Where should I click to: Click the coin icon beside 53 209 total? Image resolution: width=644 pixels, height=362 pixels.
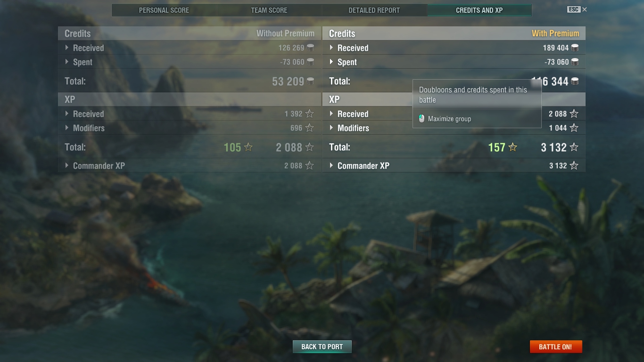click(x=310, y=81)
